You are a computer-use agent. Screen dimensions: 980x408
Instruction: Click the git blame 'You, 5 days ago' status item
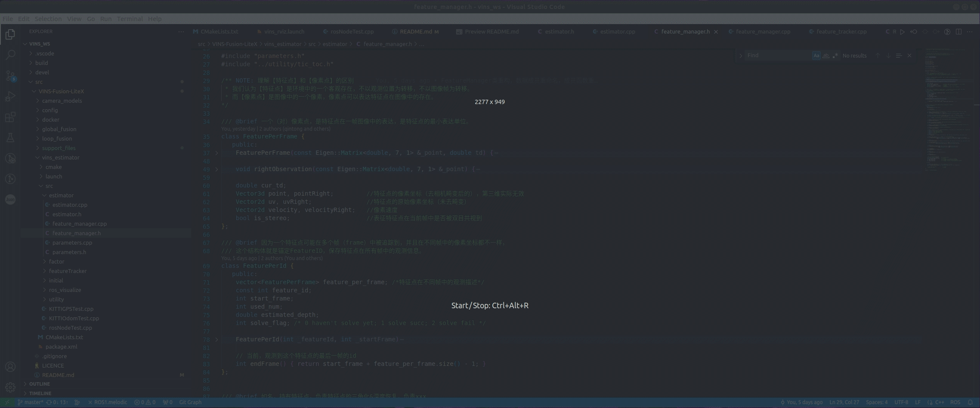(801, 402)
